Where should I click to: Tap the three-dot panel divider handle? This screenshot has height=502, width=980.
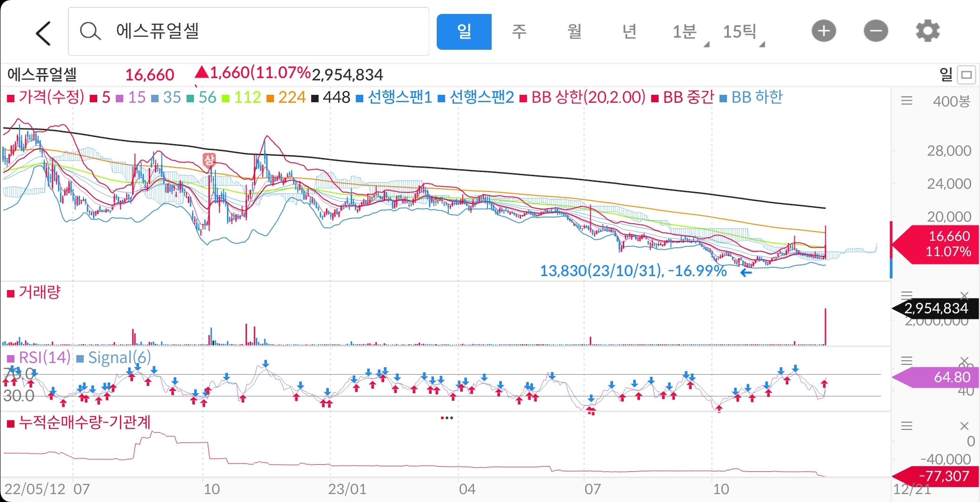pos(447,418)
